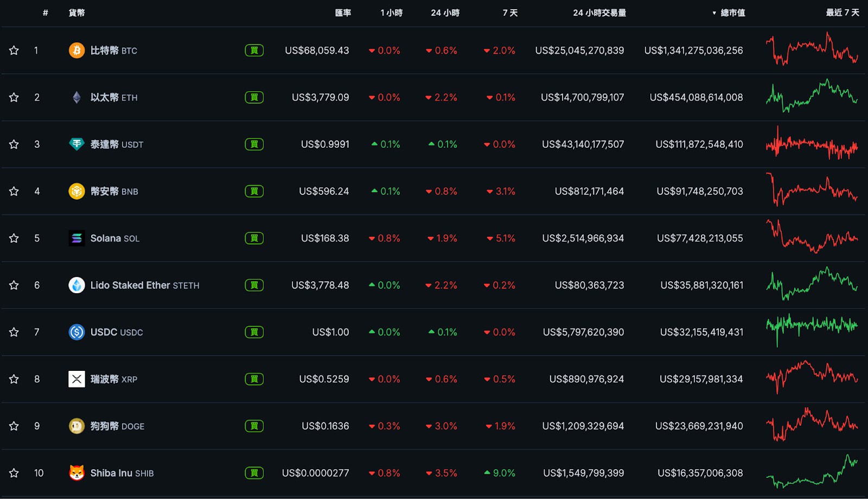Star the XRP row
This screenshot has width=868, height=499.
point(14,379)
